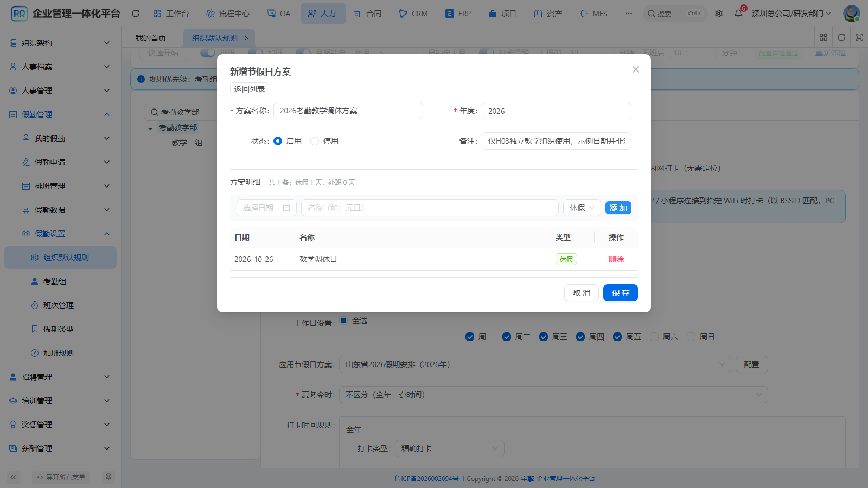868x488 pixels.
Task: Open the more modules ellipsis menu
Action: [629, 14]
